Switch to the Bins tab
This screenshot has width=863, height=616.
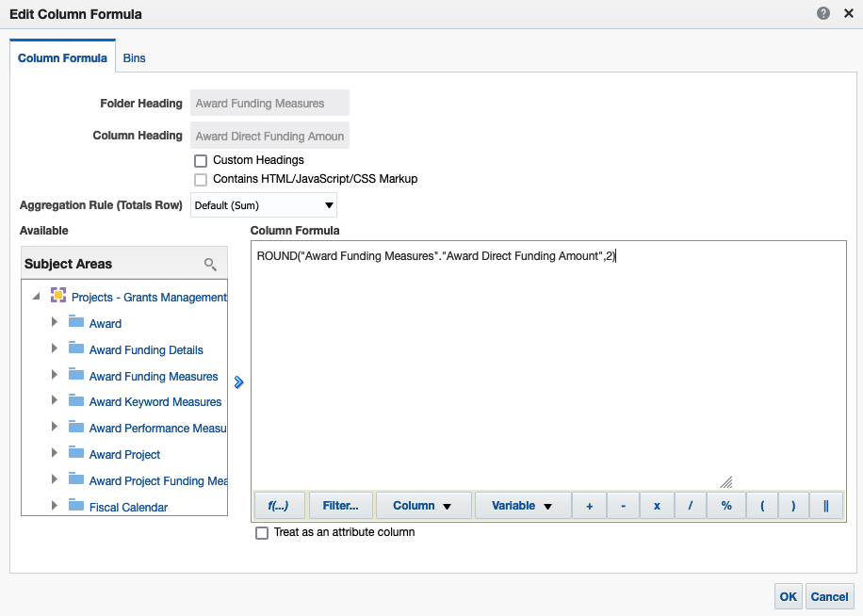coord(135,57)
